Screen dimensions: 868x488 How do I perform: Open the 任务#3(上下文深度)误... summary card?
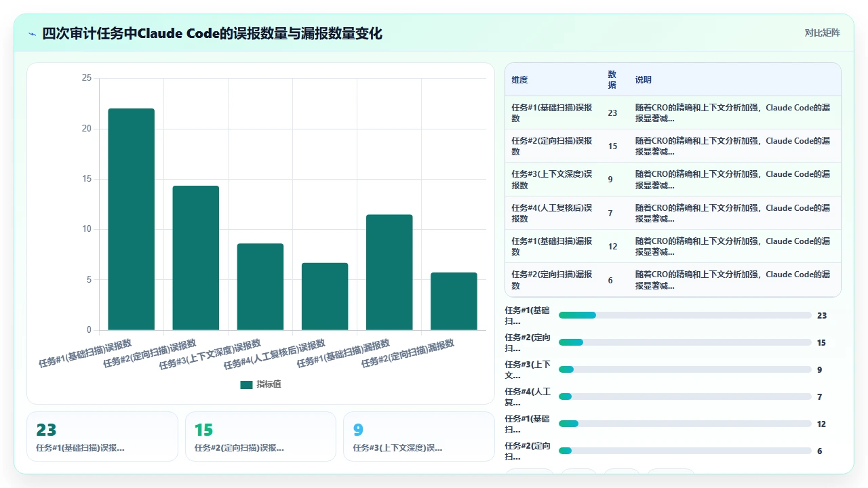click(x=419, y=436)
